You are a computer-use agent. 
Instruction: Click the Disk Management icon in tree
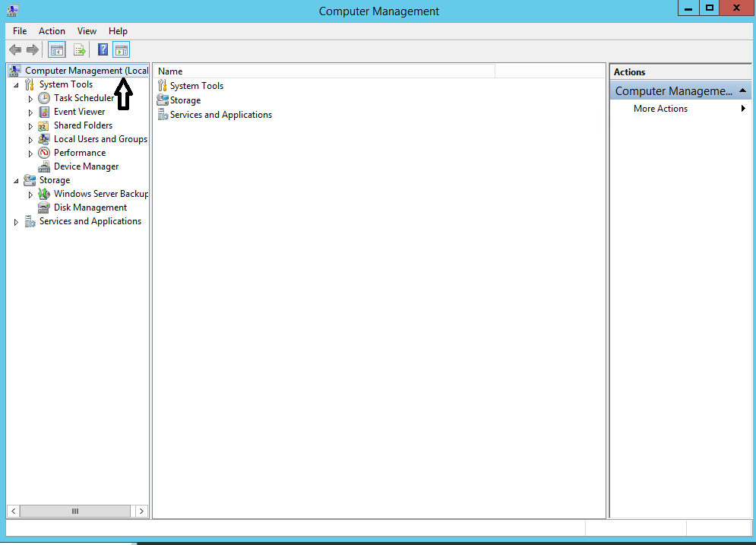(x=44, y=208)
